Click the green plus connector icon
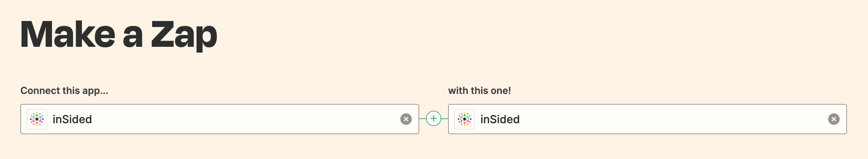The width and height of the screenshot is (868, 159). click(434, 119)
